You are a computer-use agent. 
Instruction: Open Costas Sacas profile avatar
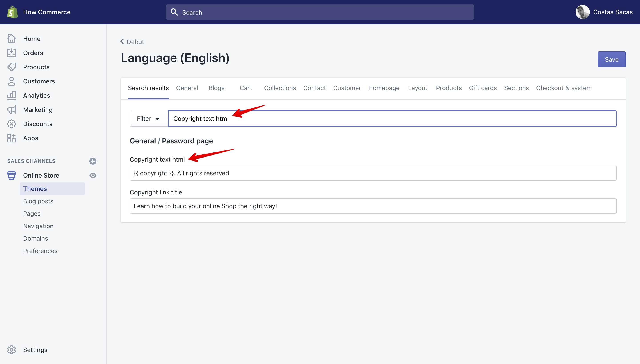pos(582,12)
